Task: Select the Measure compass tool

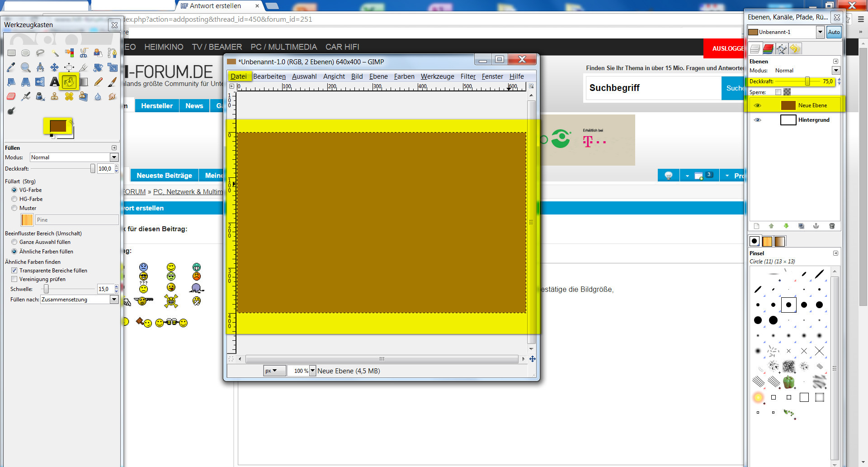Action: (40, 67)
